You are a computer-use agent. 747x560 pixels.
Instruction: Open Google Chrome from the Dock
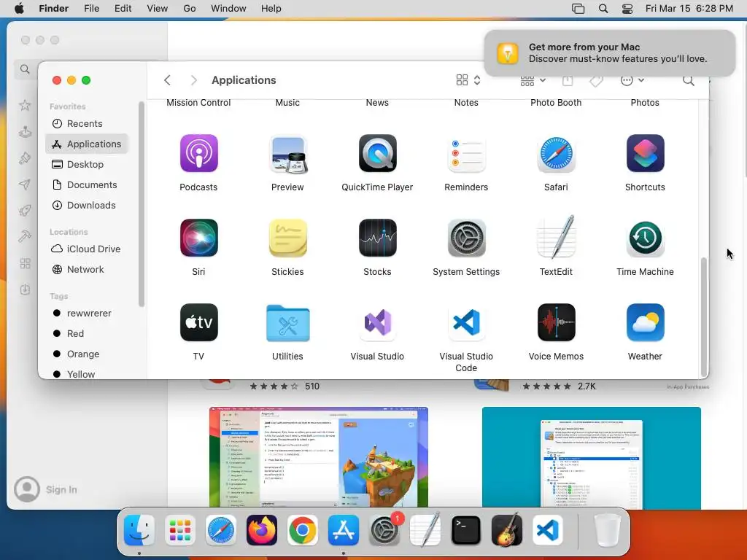tap(303, 530)
